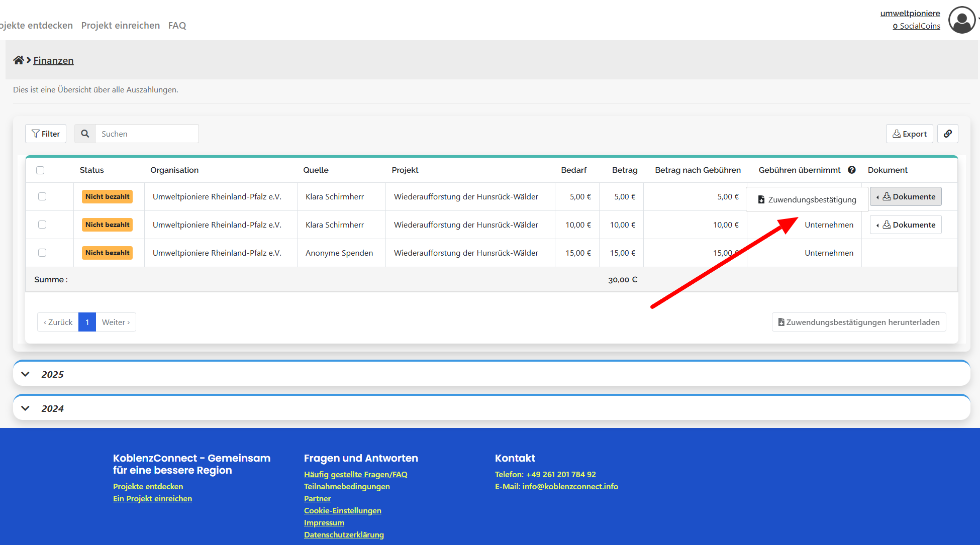
Task: Choose Zuwendungsbestätigung from the open menu
Action: point(807,199)
